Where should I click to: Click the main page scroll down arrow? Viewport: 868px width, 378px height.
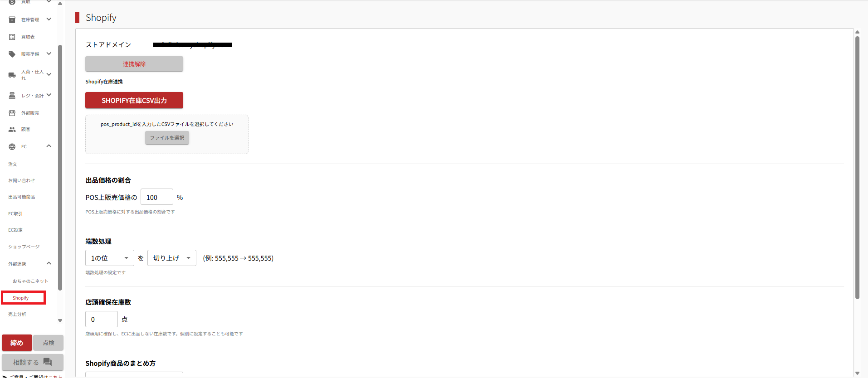pyautogui.click(x=857, y=373)
